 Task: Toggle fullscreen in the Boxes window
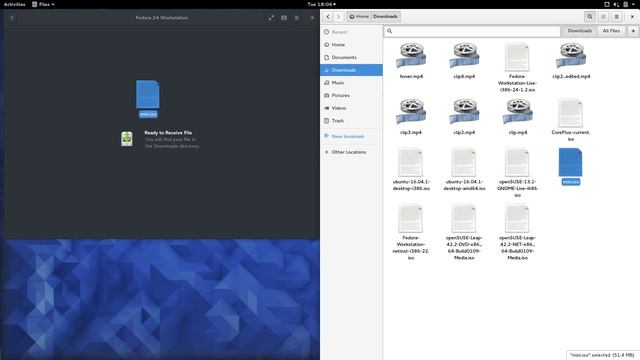pyautogui.click(x=271, y=18)
